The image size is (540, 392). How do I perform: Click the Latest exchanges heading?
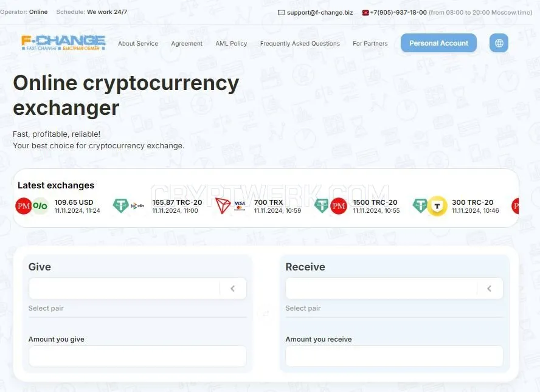pos(56,185)
